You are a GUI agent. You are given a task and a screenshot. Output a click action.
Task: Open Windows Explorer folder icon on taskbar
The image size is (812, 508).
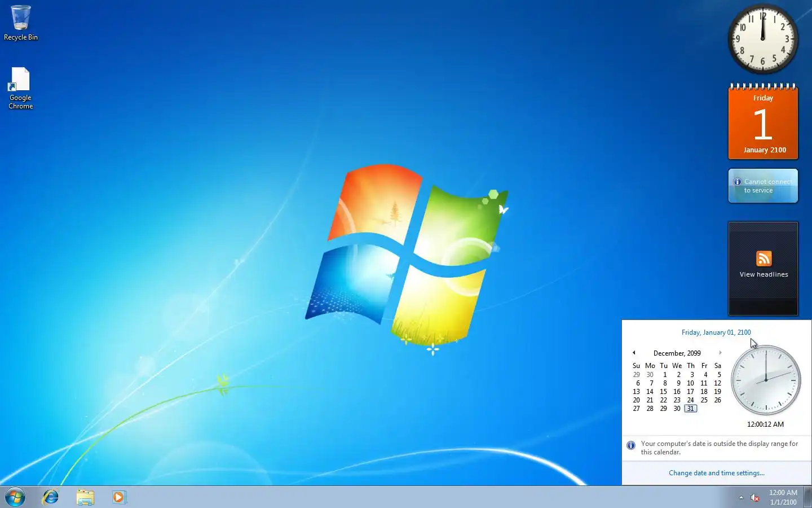pos(85,497)
